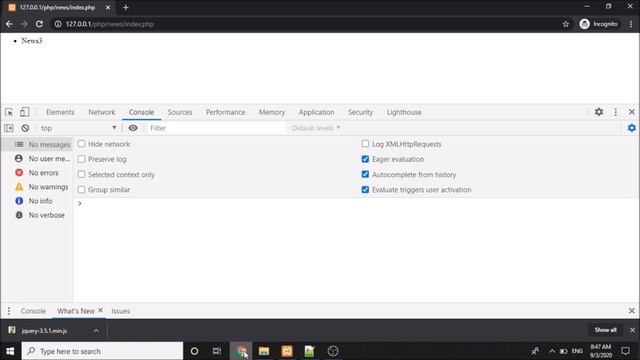The height and width of the screenshot is (360, 640).
Task: Close the index.php browser tab
Action: click(x=108, y=7)
